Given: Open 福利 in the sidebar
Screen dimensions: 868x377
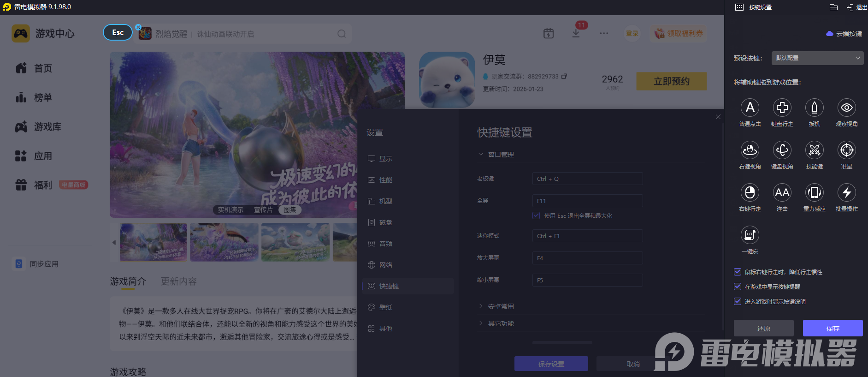Looking at the screenshot, I should click(34, 185).
